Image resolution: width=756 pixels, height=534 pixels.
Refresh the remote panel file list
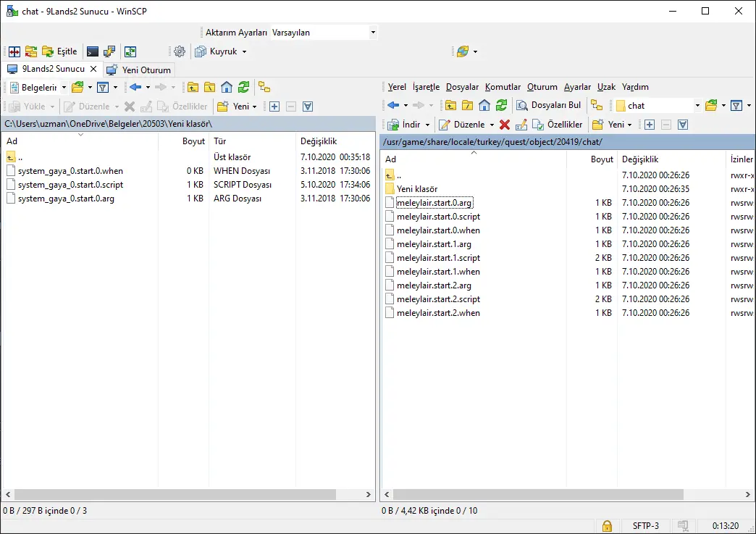[501, 106]
